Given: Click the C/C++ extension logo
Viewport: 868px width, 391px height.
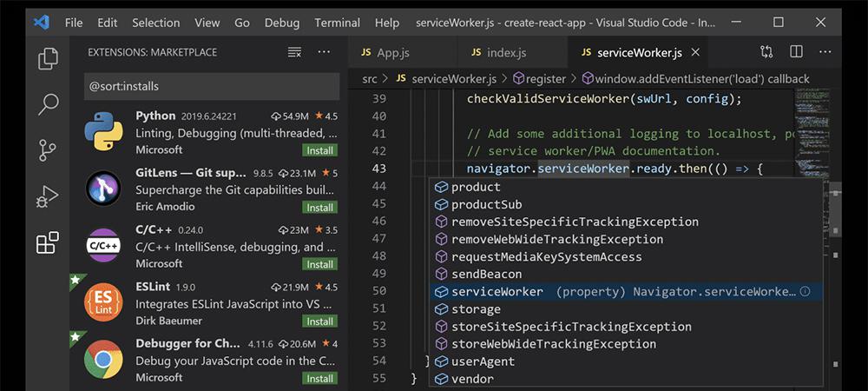Looking at the screenshot, I should coord(103,245).
